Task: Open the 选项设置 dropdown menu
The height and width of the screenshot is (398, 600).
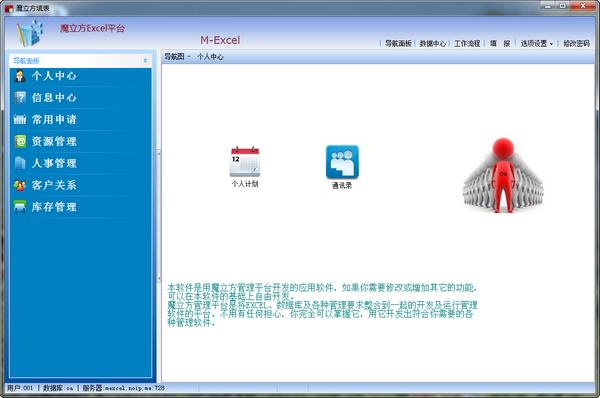Action: tap(536, 44)
